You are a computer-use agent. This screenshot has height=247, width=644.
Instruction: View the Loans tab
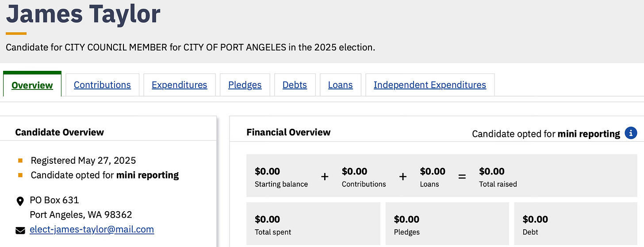[x=340, y=85]
